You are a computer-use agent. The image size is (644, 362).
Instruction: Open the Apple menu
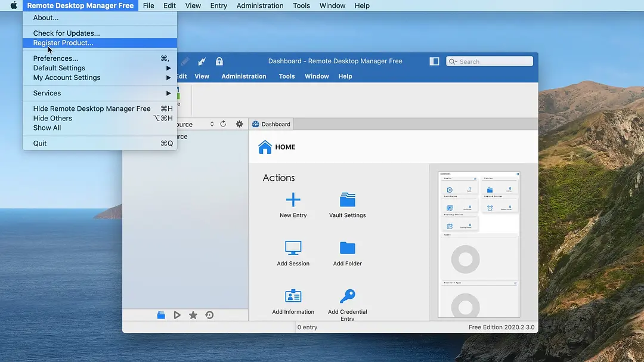pos(14,5)
